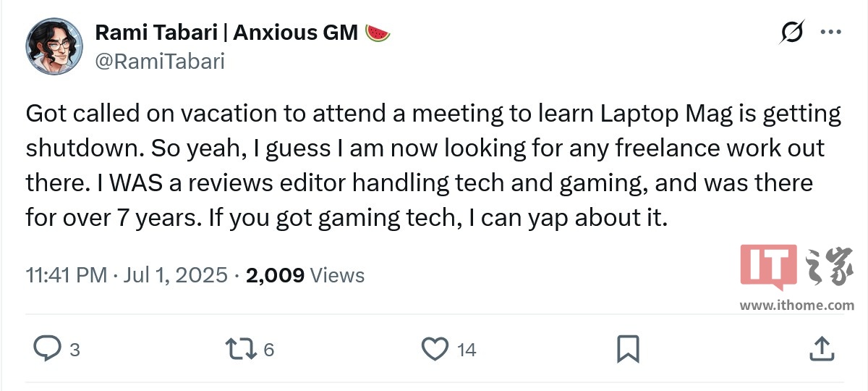Open the share upload icon
This screenshot has height=391, width=868.
pyautogui.click(x=821, y=349)
